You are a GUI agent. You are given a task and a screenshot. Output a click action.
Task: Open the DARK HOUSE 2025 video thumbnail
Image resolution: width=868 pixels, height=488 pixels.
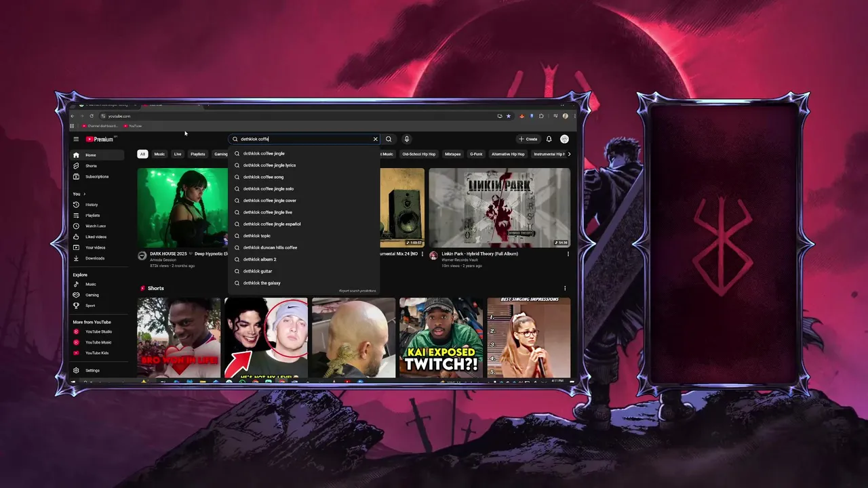pyautogui.click(x=182, y=207)
